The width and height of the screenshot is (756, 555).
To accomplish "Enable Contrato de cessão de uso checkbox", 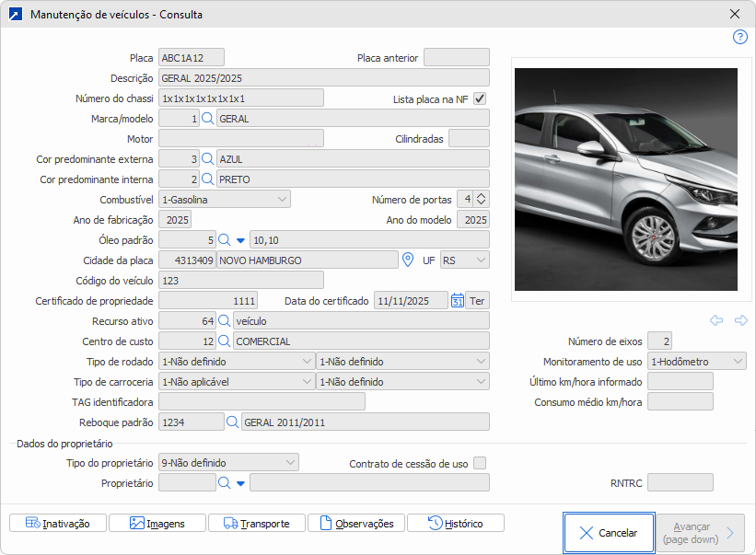I will 480,463.
